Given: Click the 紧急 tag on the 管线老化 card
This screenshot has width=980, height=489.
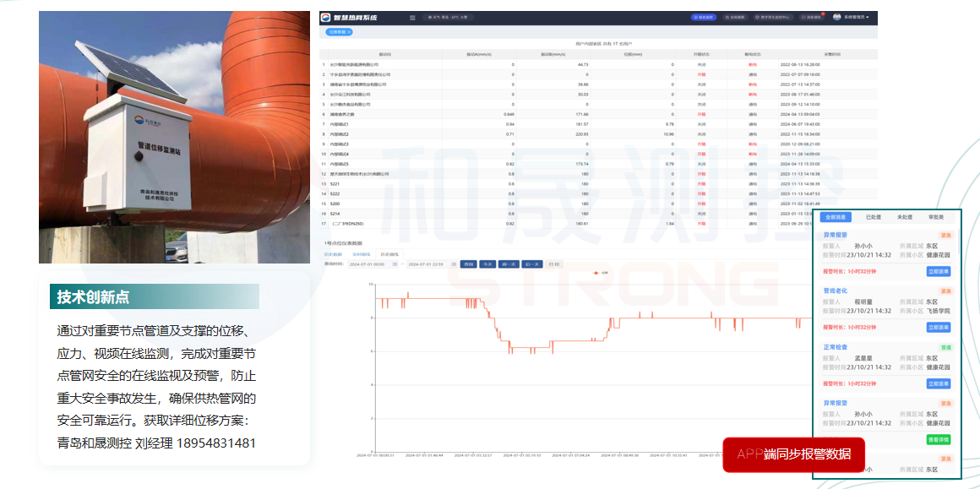Looking at the screenshot, I should coord(945,291).
